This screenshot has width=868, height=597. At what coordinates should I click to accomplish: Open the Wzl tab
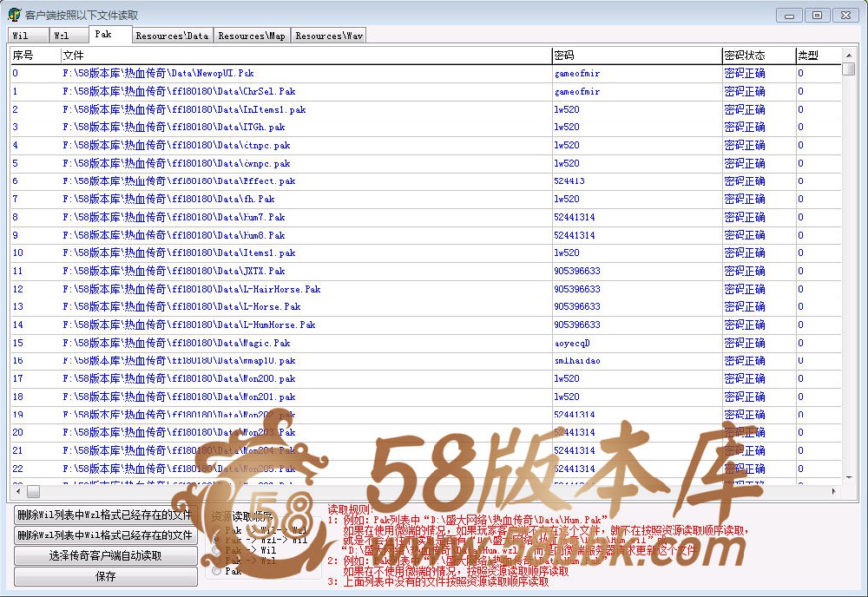point(63,36)
